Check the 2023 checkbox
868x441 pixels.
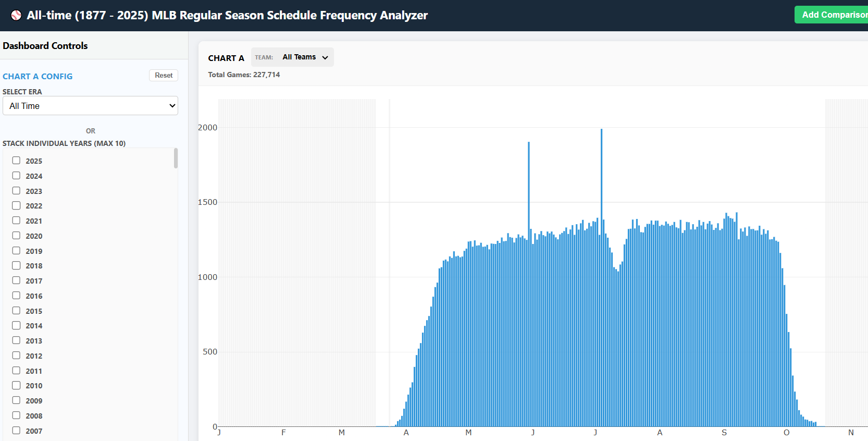click(17, 191)
